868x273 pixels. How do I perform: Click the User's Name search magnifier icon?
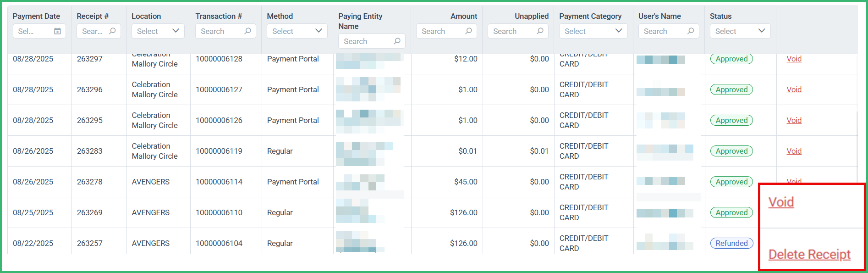(691, 31)
